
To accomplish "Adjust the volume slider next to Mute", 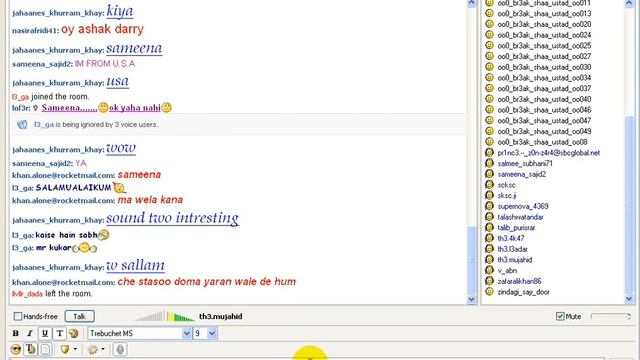I will pyautogui.click(x=611, y=316).
